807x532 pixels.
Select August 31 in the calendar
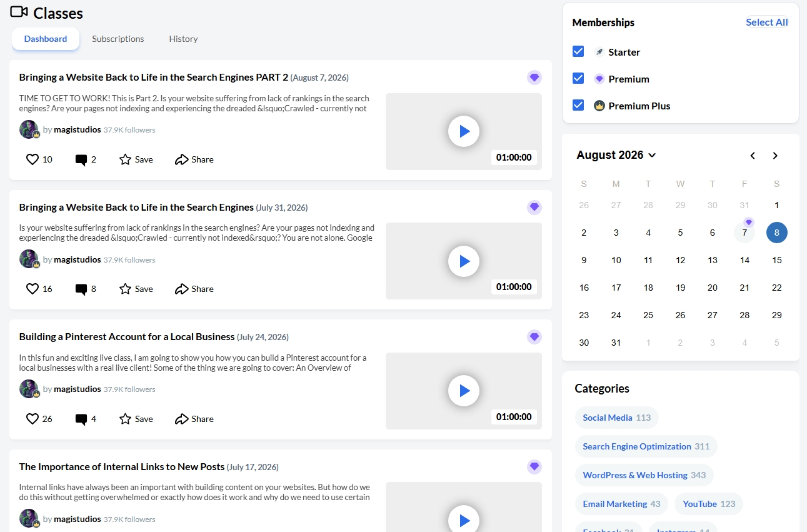(x=616, y=343)
